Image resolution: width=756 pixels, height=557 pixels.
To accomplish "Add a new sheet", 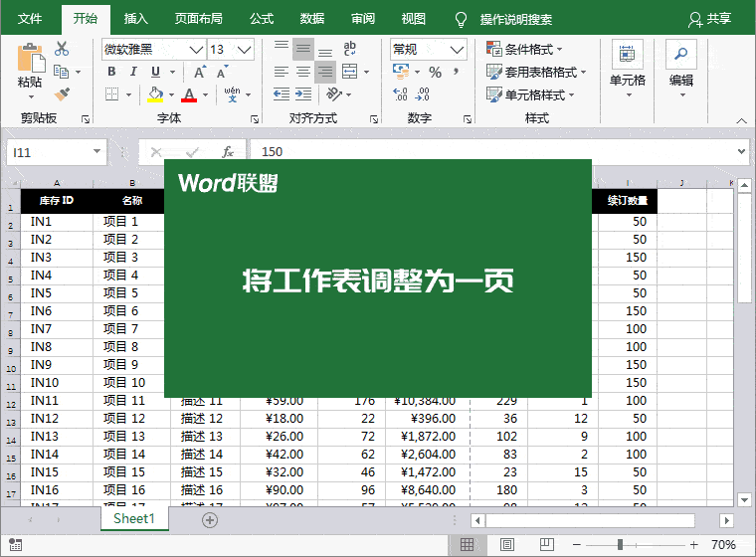I will click(210, 520).
